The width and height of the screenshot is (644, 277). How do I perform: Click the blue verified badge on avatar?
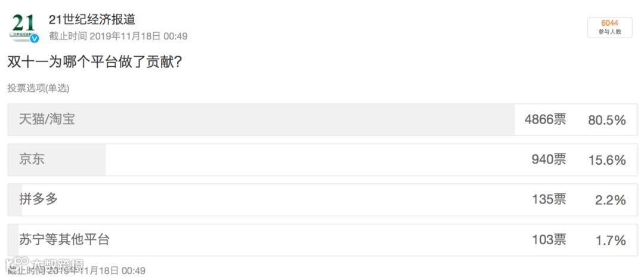(x=35, y=38)
